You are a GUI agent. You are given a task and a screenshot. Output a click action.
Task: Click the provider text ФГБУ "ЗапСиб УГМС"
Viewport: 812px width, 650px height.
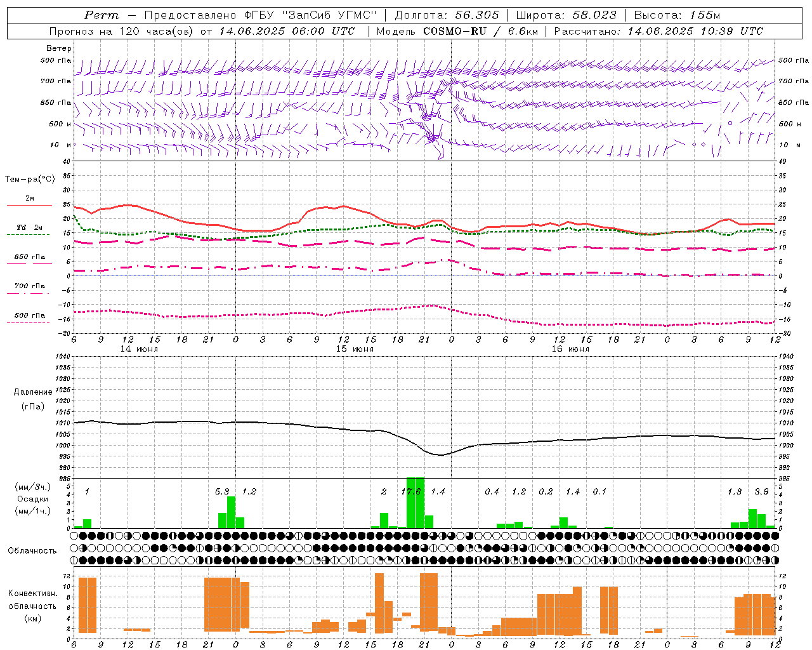[x=311, y=15]
